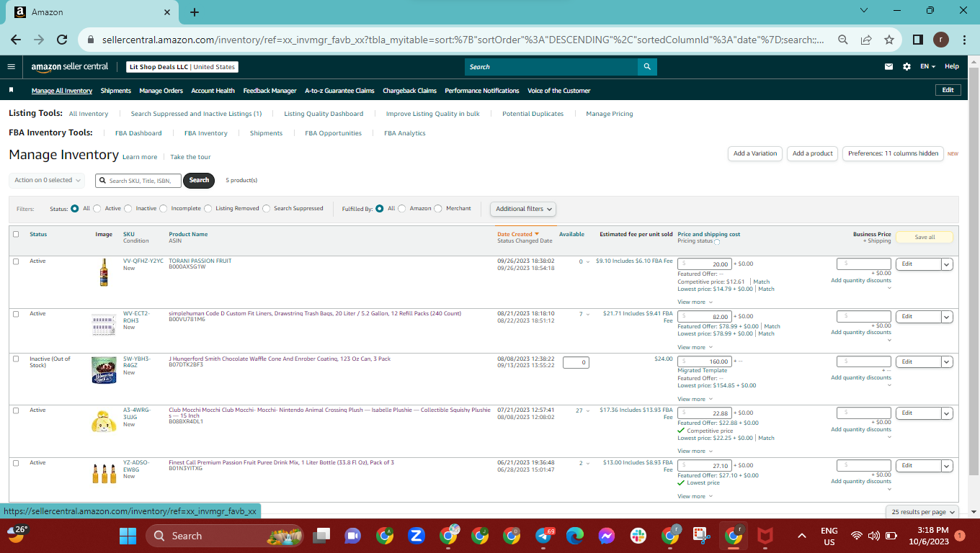Check the box for simplehuman liners row
980x553 pixels.
pyautogui.click(x=16, y=314)
